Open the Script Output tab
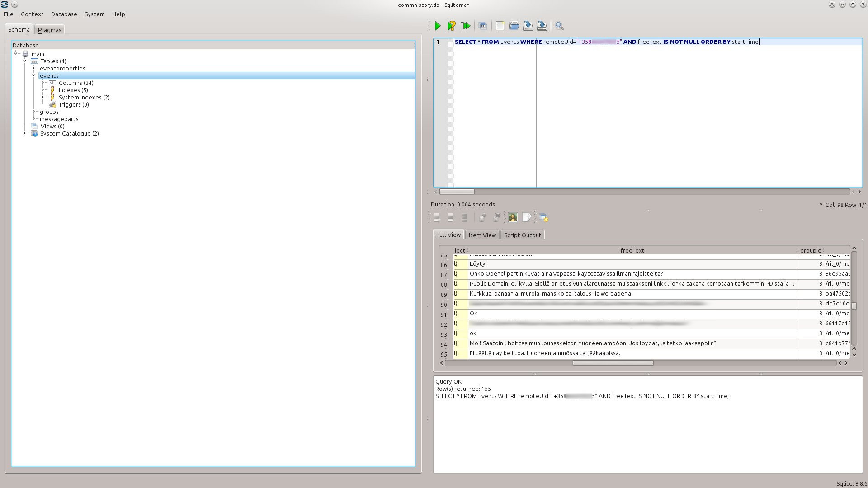Viewport: 868px width, 488px height. tap(522, 235)
